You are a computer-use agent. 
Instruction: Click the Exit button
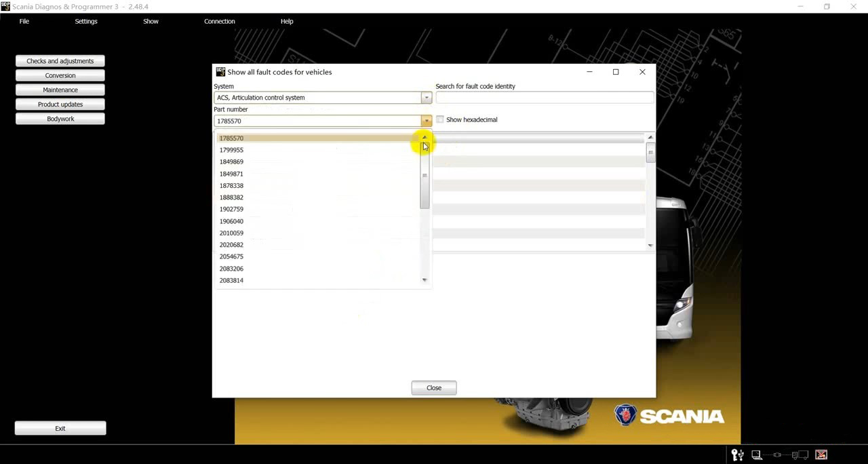[x=60, y=428]
